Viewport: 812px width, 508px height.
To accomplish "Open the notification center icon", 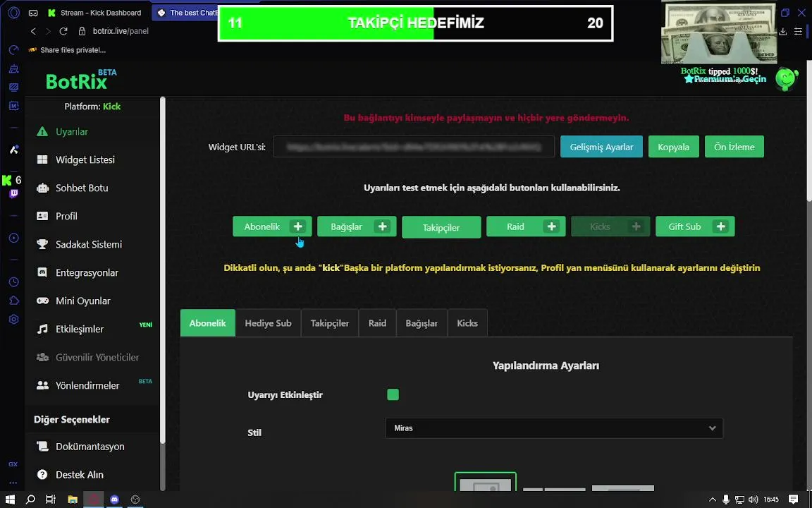I will click(x=794, y=500).
